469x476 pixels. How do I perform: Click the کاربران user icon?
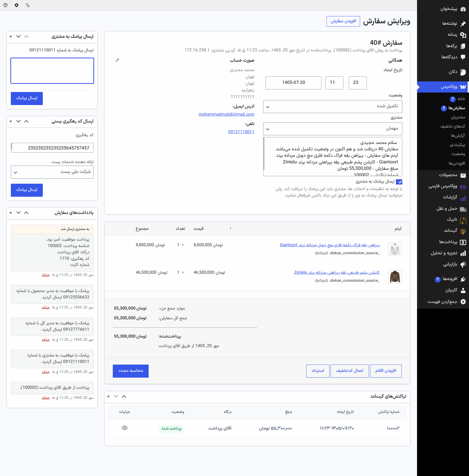(x=463, y=290)
